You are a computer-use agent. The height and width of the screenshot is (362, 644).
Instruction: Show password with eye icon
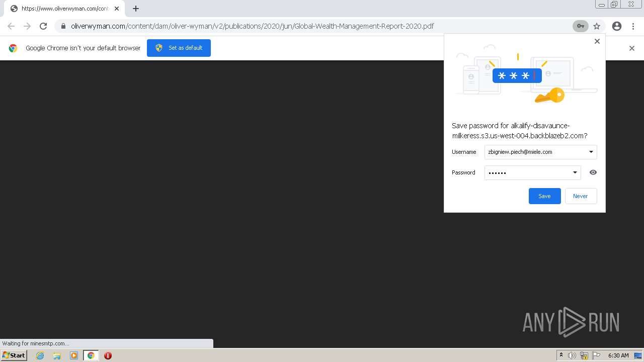click(593, 172)
